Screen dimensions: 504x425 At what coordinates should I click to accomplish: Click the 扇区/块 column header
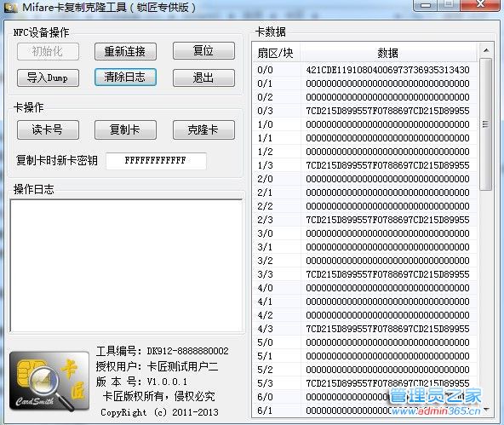[276, 53]
